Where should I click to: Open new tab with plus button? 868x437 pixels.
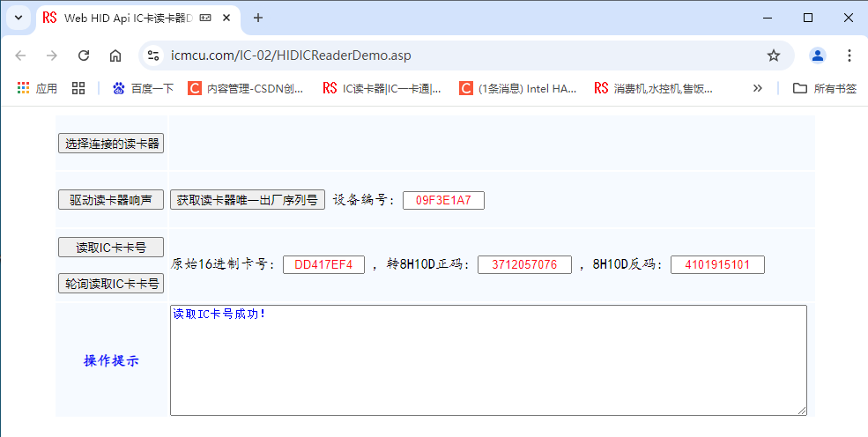tap(258, 18)
